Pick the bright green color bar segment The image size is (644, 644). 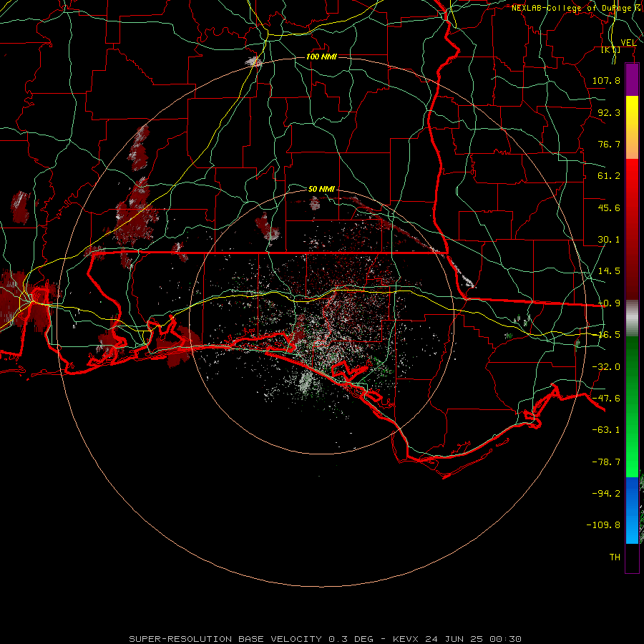pyautogui.click(x=632, y=406)
